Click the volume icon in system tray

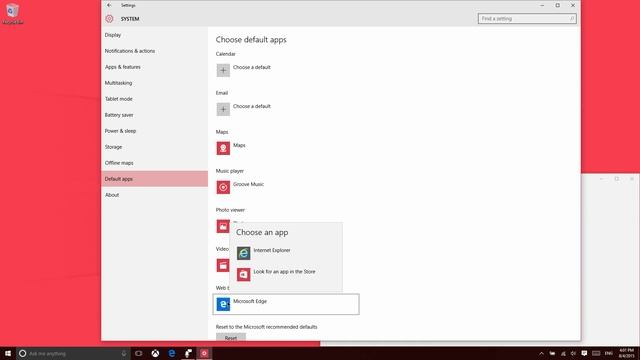tap(573, 353)
